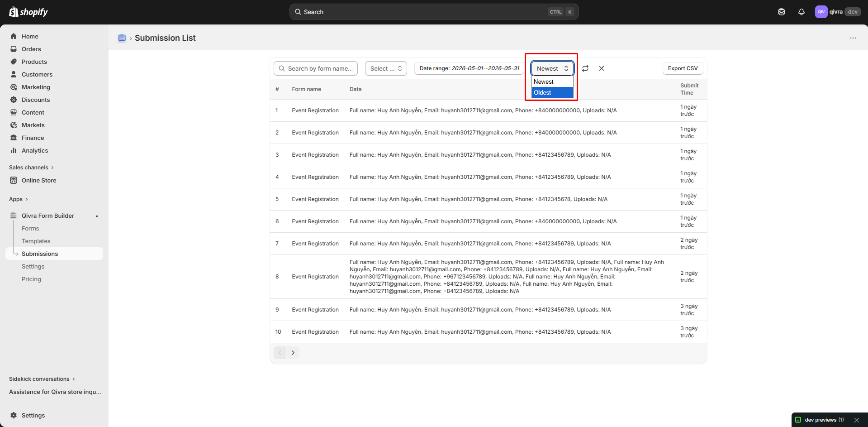Click the previous page arrow
Screen dimensions: 868x427
(x=280, y=353)
